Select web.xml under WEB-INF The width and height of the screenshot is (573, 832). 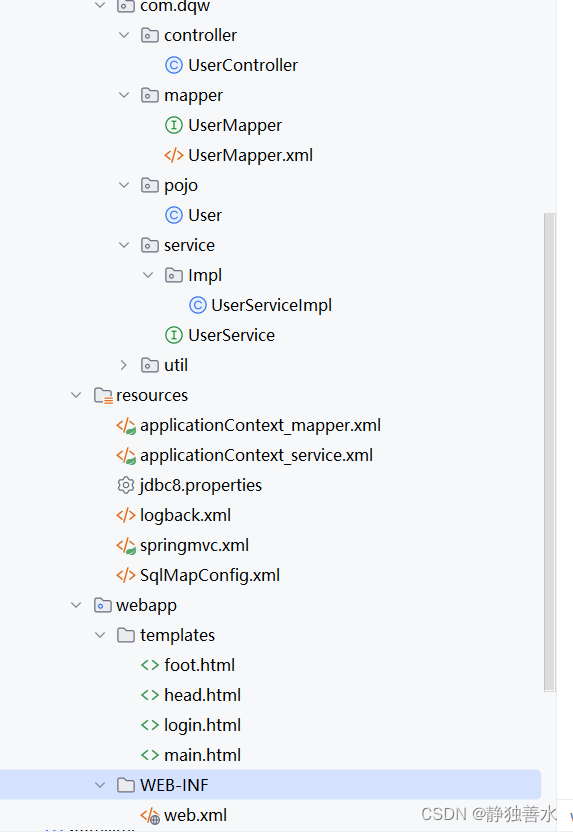(195, 815)
